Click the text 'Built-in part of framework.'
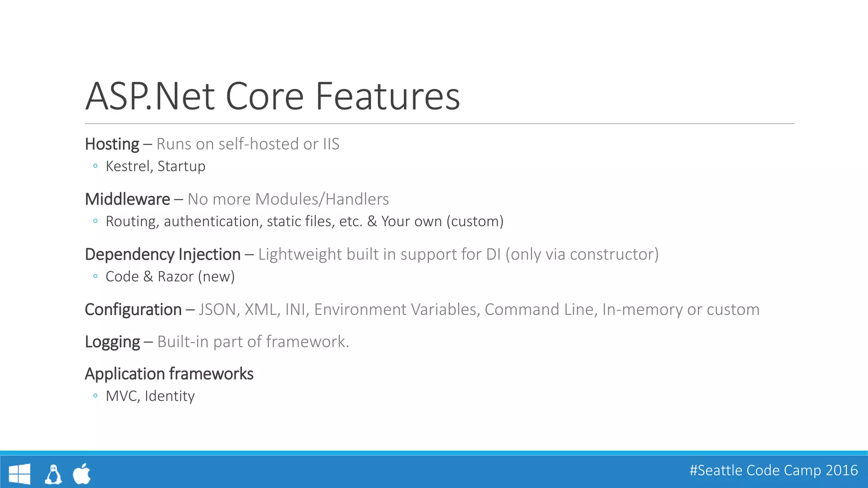 tap(253, 342)
